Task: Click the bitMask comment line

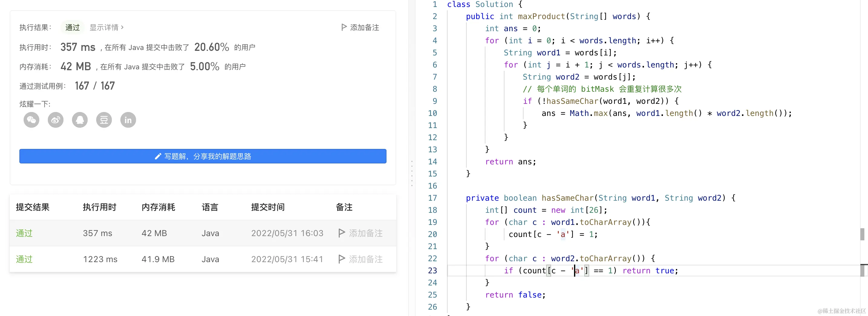Action: pos(602,89)
